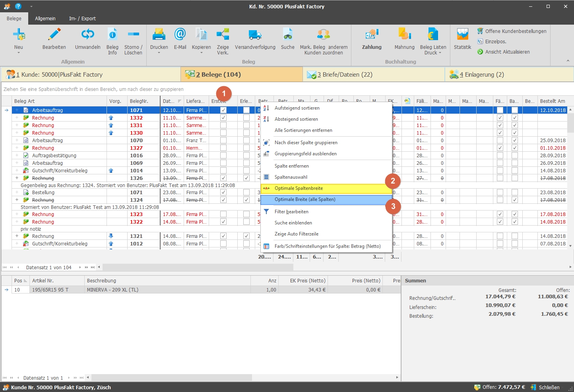Toggle Ba... checkbox in Arbeitsauftrag 1070 row
Screen dimensions: 574x392
point(515,140)
